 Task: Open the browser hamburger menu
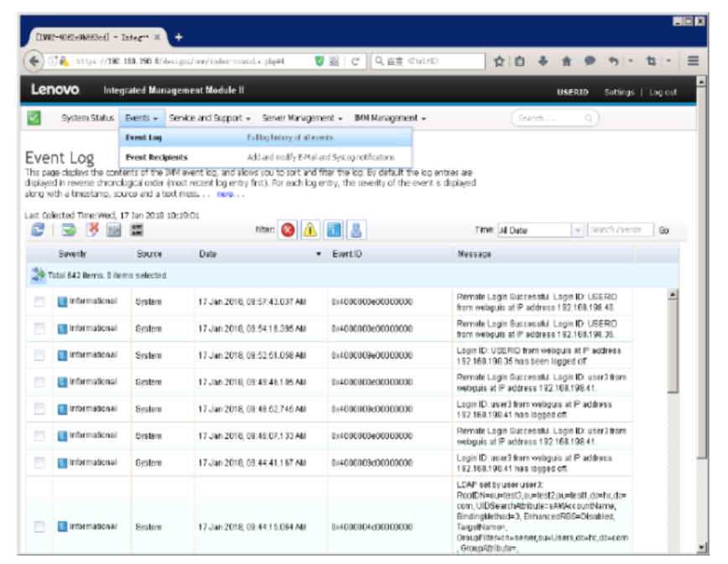[x=693, y=61]
